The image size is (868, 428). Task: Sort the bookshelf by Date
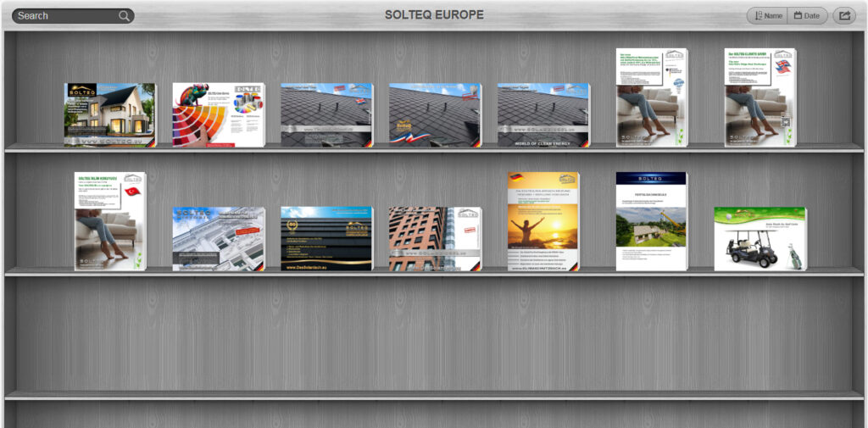pos(807,16)
